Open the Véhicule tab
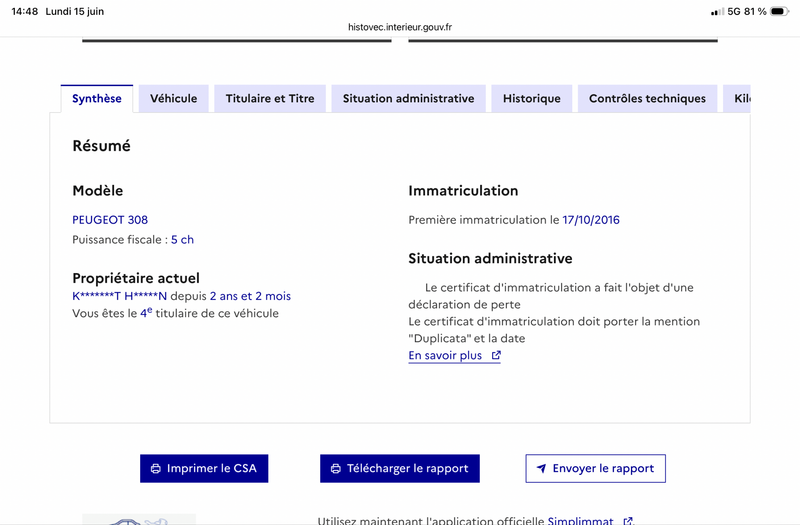The image size is (800, 525). click(x=173, y=98)
